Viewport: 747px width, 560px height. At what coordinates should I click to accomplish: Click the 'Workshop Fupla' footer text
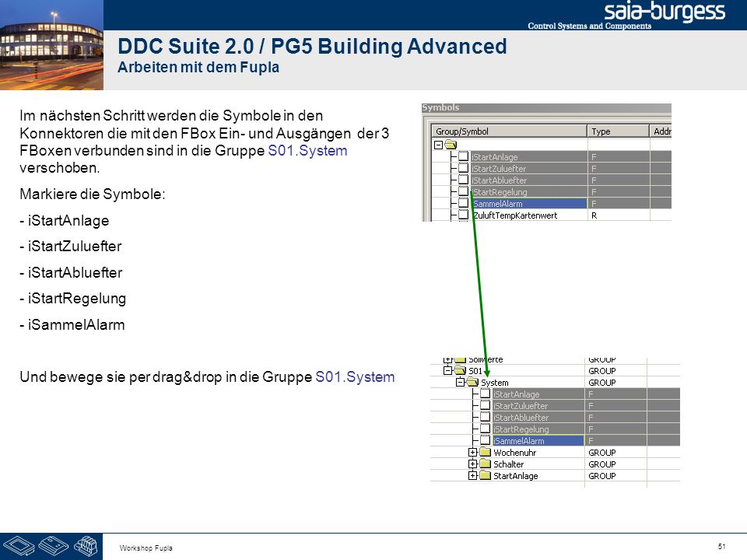pyautogui.click(x=146, y=548)
